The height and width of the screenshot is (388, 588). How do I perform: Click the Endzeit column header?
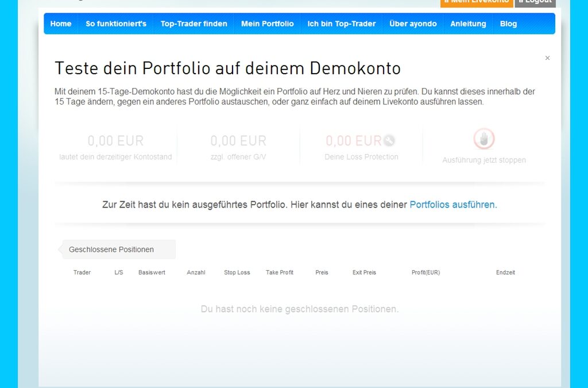click(x=505, y=272)
